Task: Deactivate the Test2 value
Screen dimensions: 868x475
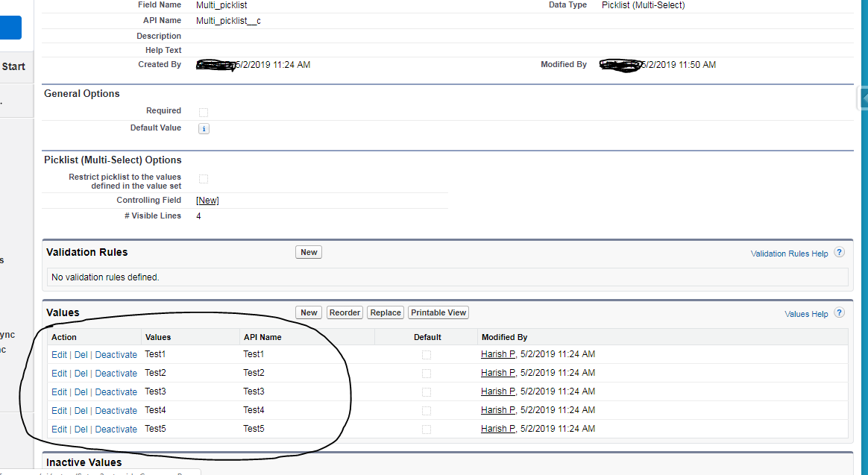Action: pos(116,374)
